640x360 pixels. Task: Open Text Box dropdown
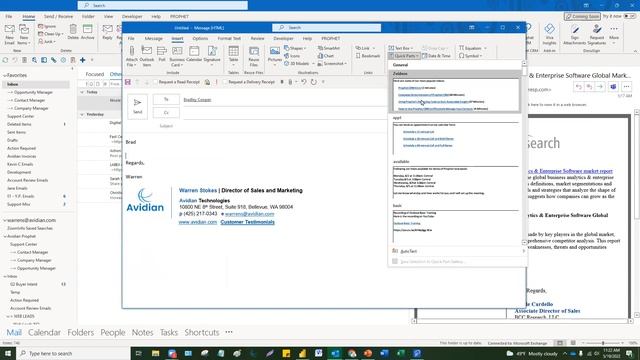(x=400, y=48)
